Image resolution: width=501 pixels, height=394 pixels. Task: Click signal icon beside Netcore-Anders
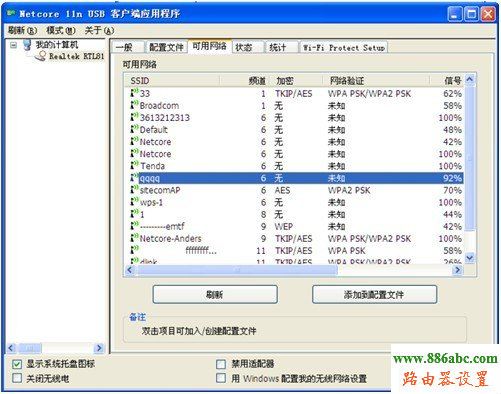[x=134, y=238]
